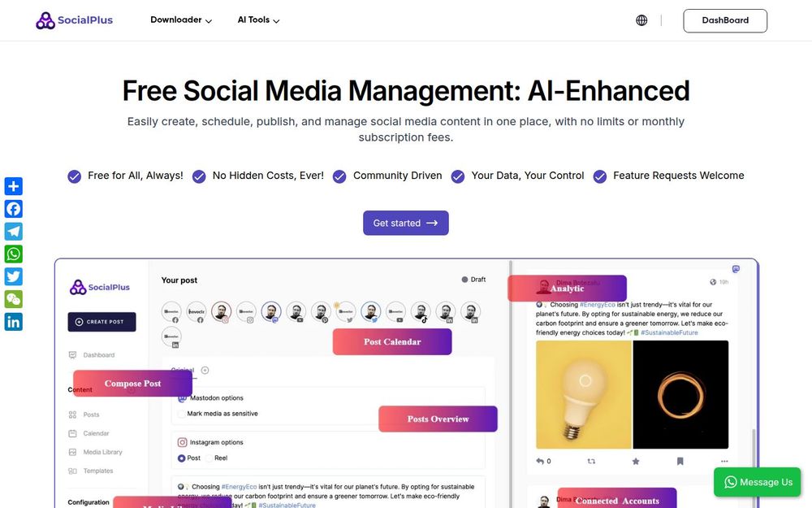812x508 pixels.
Task: Click the CREATE POST button
Action: 101,322
